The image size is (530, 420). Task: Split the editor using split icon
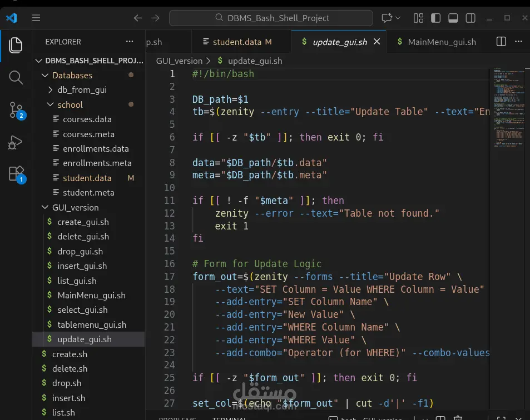point(500,41)
